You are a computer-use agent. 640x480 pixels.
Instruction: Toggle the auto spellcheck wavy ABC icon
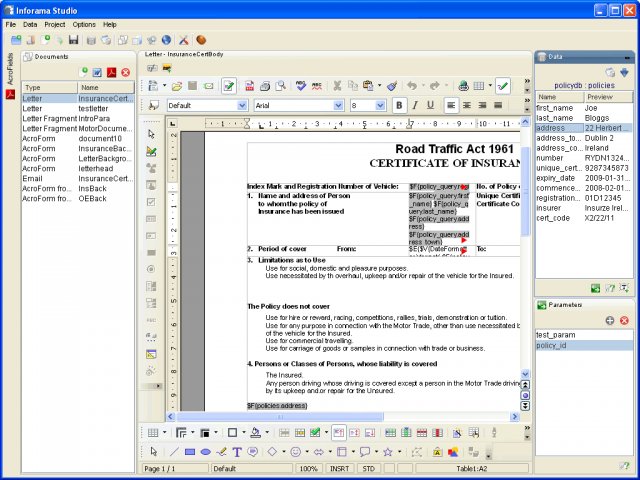(x=317, y=86)
